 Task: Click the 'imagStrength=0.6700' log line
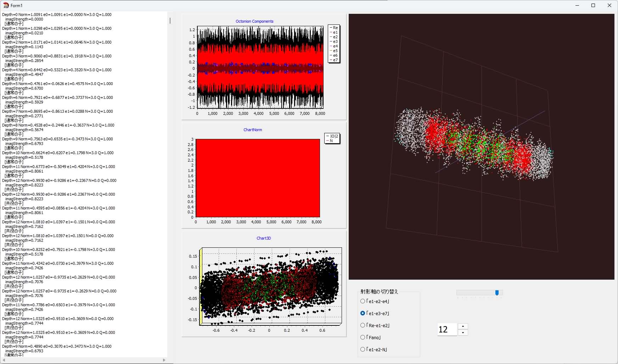point(24,88)
